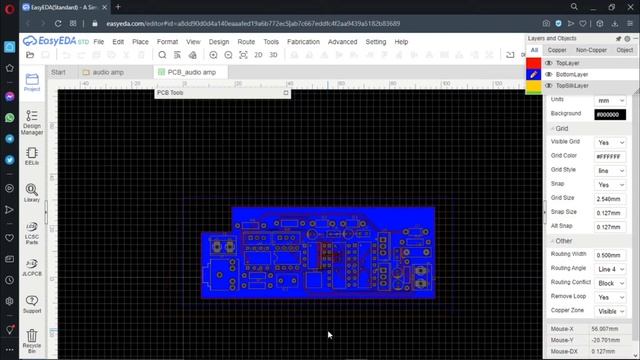Screen dimensions: 640x360
Task: Click the fit-to-window zoom icon
Action: (243, 55)
